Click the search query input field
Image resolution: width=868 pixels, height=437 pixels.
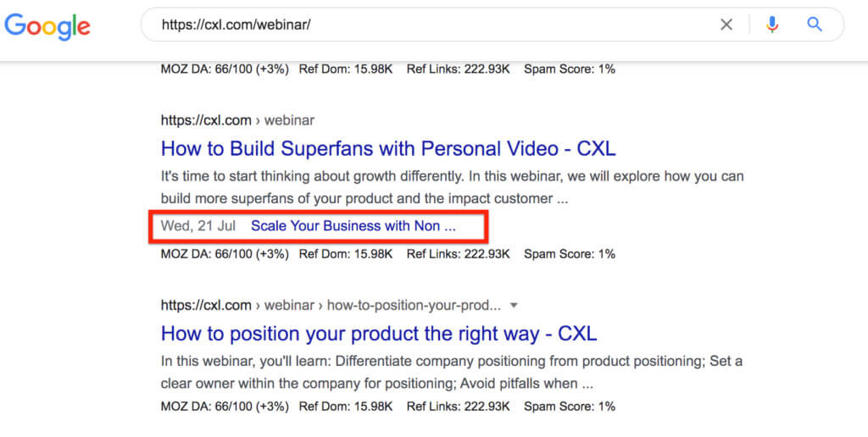(x=424, y=25)
